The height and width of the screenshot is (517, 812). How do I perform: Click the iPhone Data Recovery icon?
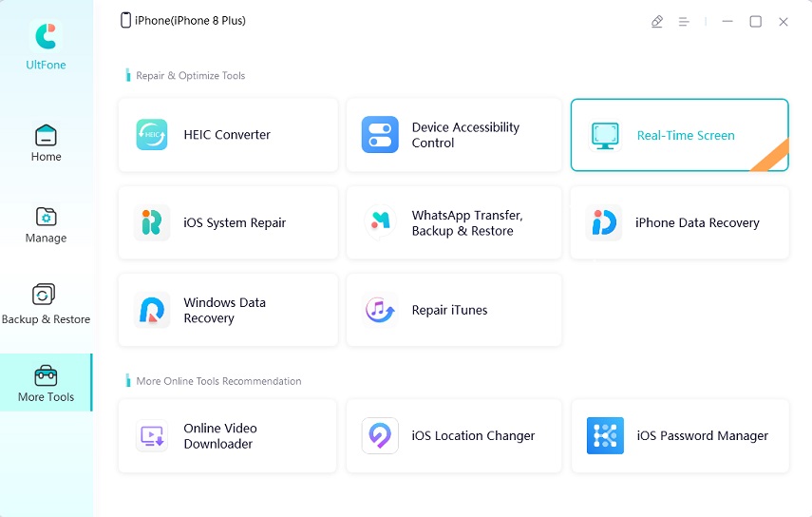point(604,222)
